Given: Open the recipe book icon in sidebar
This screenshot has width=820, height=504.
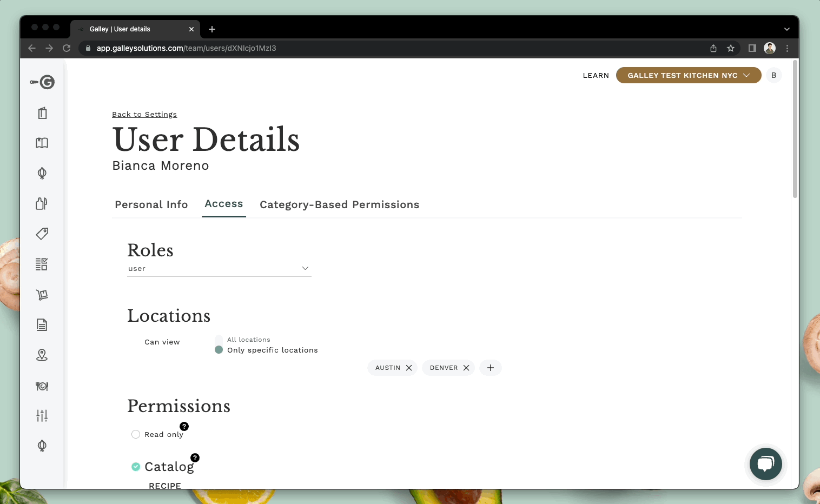Looking at the screenshot, I should pyautogui.click(x=42, y=143).
